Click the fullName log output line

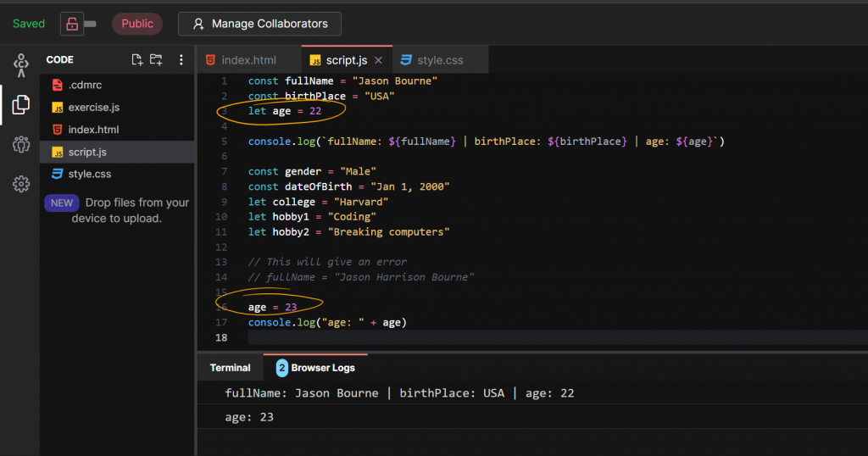(x=399, y=393)
